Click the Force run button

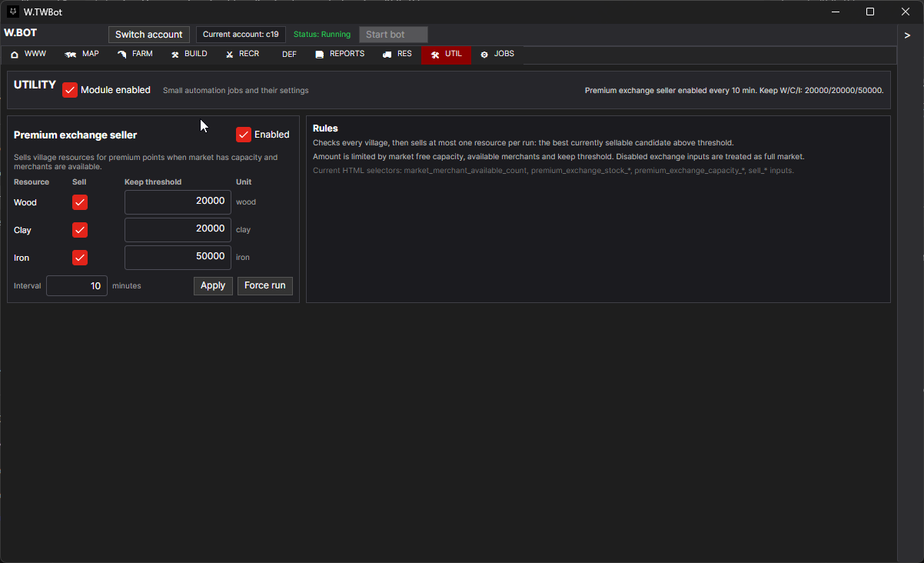(x=265, y=285)
